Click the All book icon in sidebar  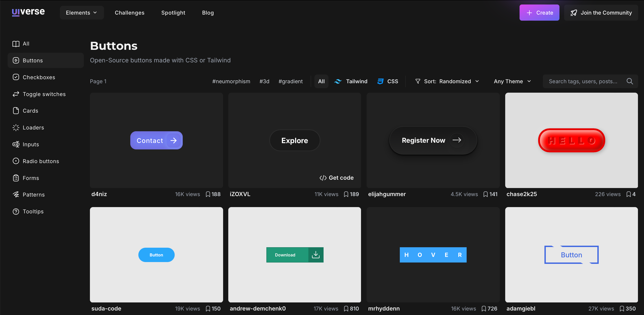coord(16,44)
